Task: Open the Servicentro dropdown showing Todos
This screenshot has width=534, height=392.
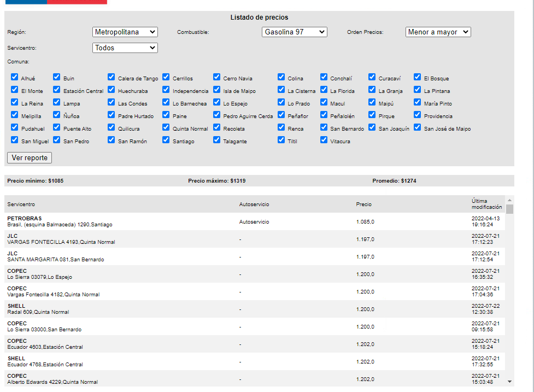Action: [x=125, y=48]
